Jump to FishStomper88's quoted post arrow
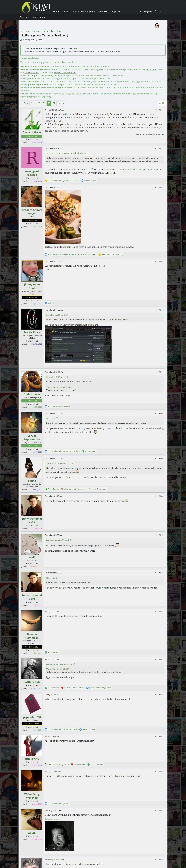 click(x=67, y=315)
